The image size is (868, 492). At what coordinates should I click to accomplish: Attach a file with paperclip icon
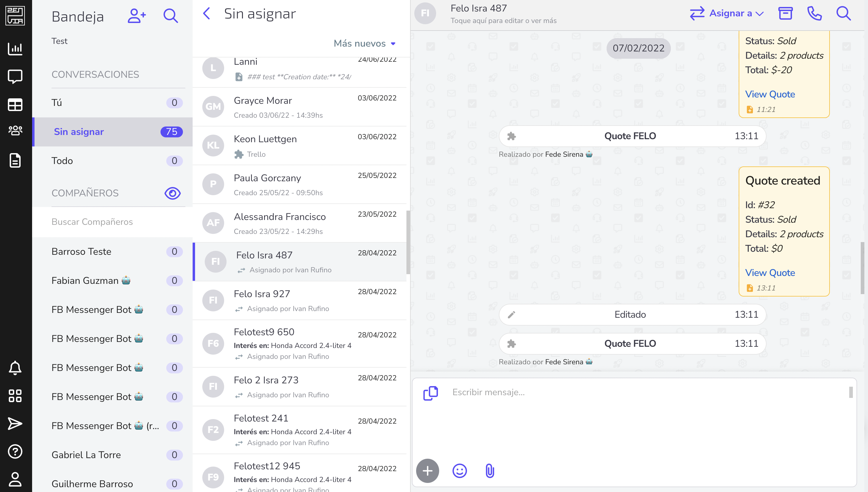tap(490, 471)
